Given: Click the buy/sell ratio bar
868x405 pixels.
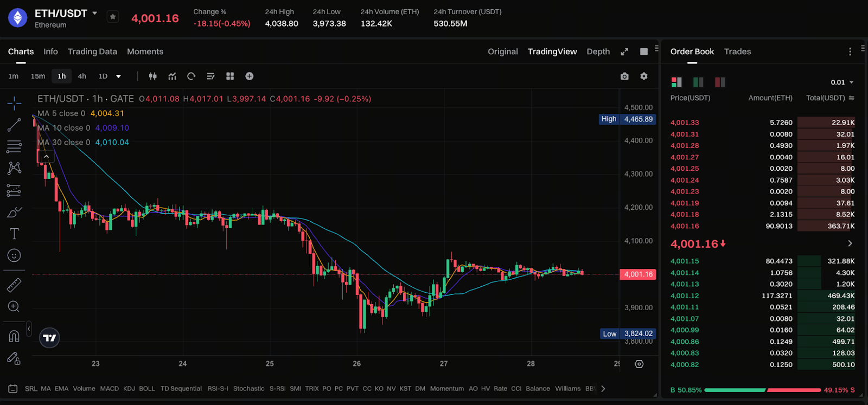Looking at the screenshot, I should click(762, 390).
